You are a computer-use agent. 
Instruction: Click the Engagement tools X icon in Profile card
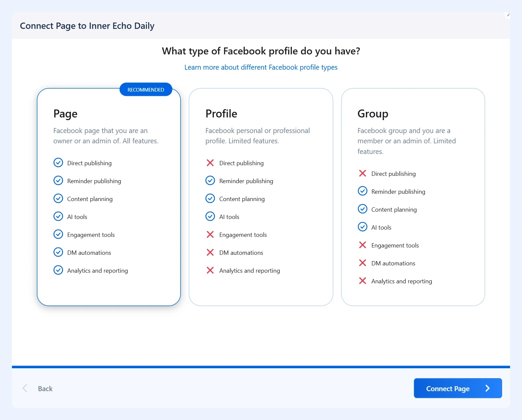pyautogui.click(x=210, y=234)
